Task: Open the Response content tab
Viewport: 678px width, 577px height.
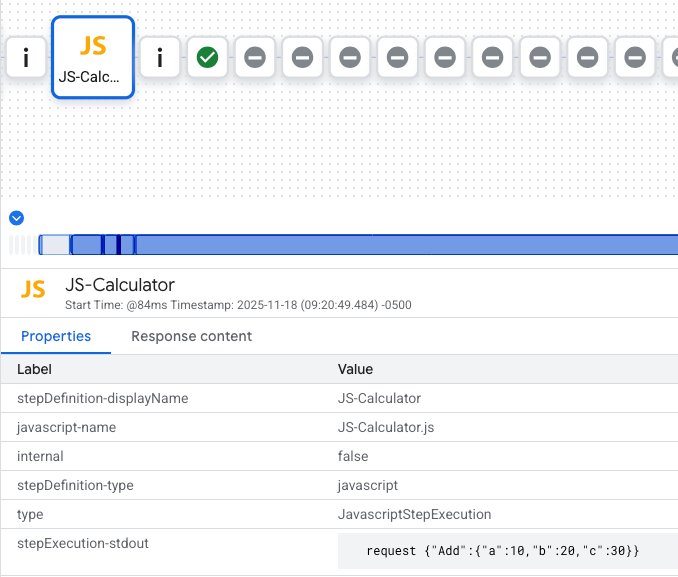Action: tap(191, 336)
